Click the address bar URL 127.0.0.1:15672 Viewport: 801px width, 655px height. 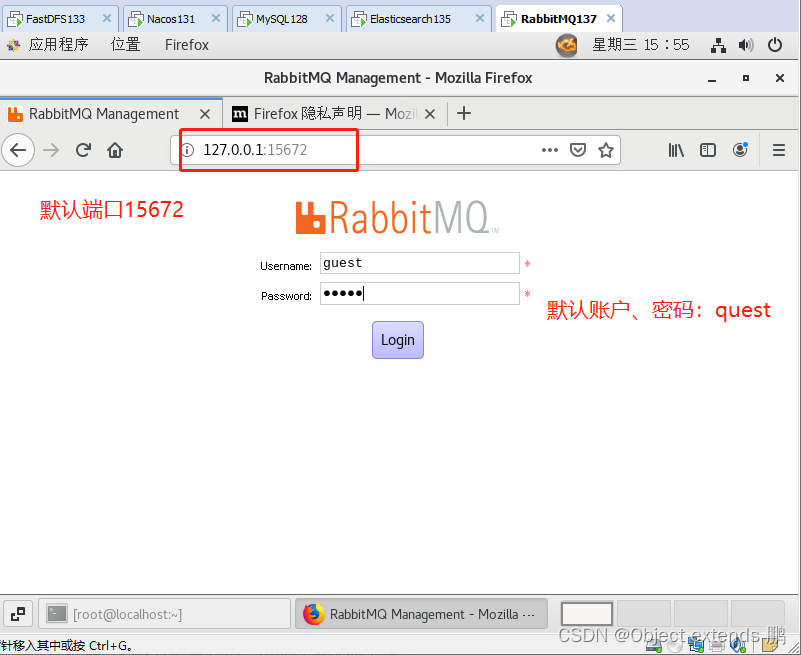[255, 150]
